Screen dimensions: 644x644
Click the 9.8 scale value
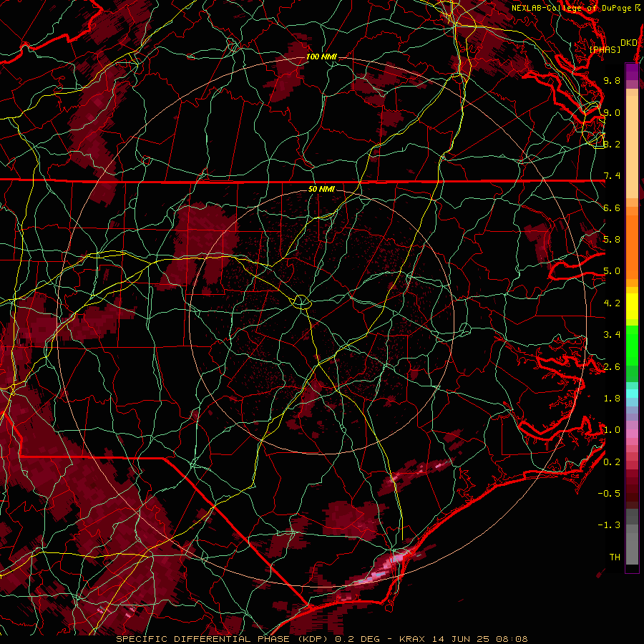[612, 80]
